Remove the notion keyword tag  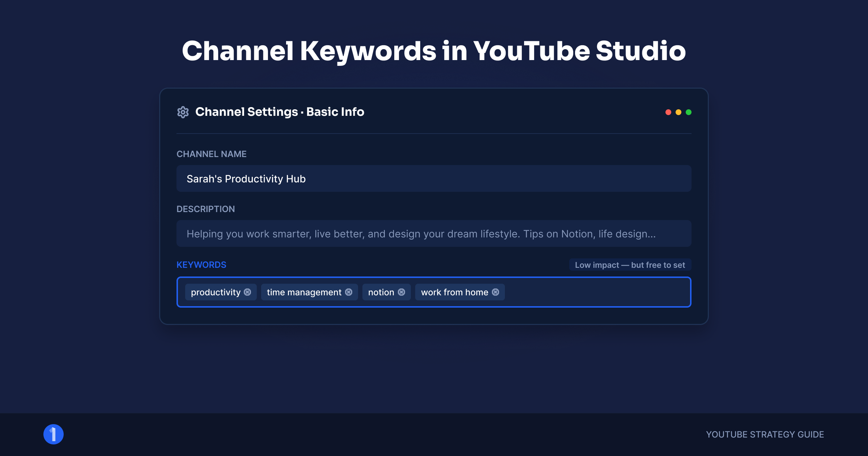(401, 292)
